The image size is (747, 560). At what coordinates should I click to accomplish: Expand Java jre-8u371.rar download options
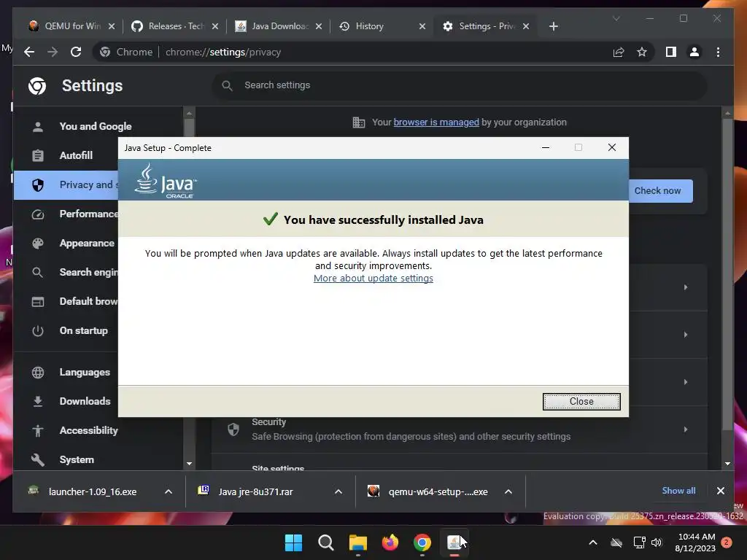coord(338,491)
